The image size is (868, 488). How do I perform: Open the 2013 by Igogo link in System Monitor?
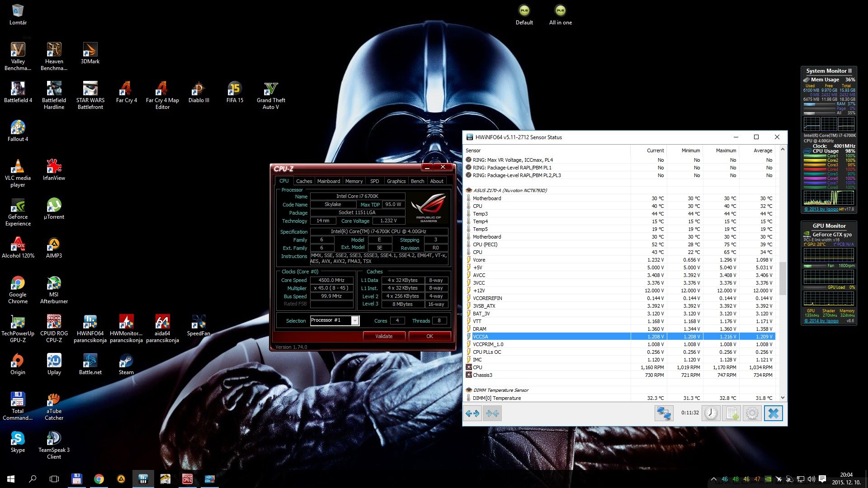pos(821,209)
